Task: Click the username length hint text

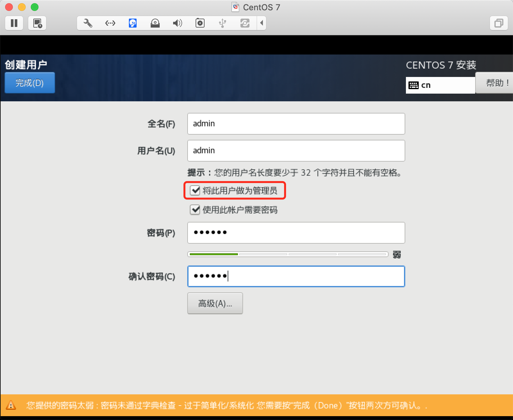Action: (x=294, y=173)
